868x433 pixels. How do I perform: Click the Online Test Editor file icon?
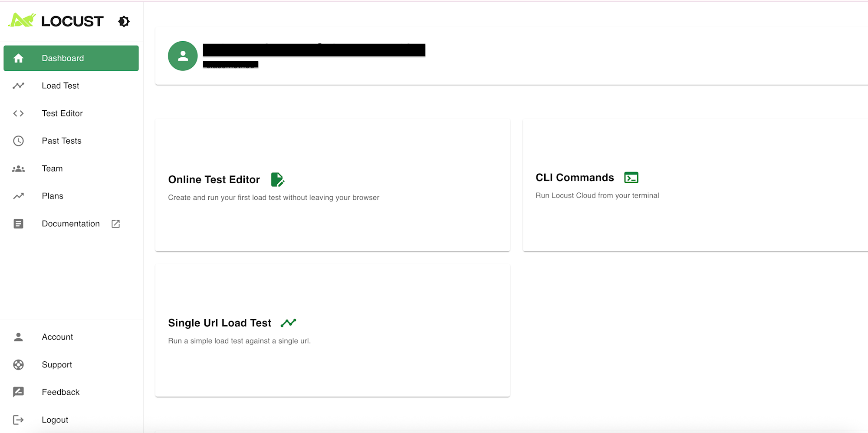[x=277, y=179]
